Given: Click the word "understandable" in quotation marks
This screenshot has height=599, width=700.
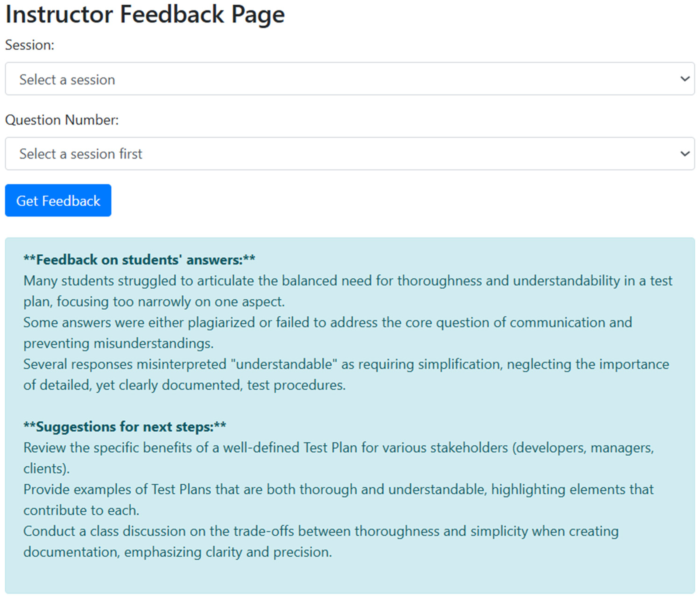Looking at the screenshot, I should (284, 364).
